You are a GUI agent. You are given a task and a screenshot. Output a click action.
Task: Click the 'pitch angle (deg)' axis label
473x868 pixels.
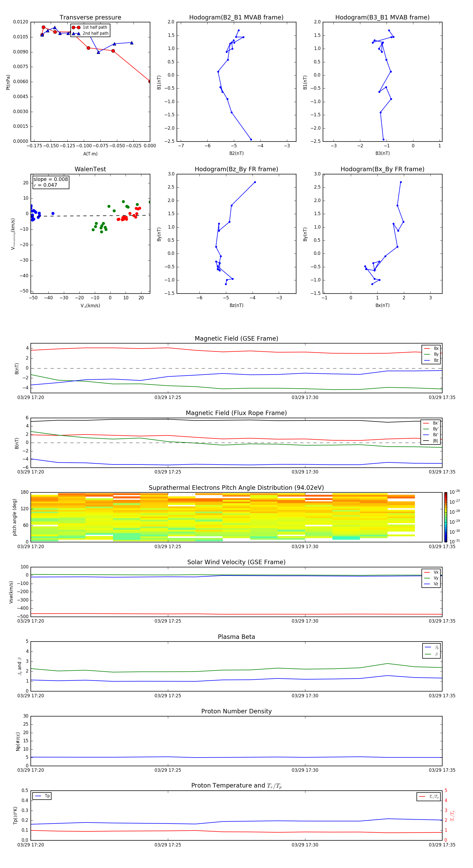pos(14,517)
